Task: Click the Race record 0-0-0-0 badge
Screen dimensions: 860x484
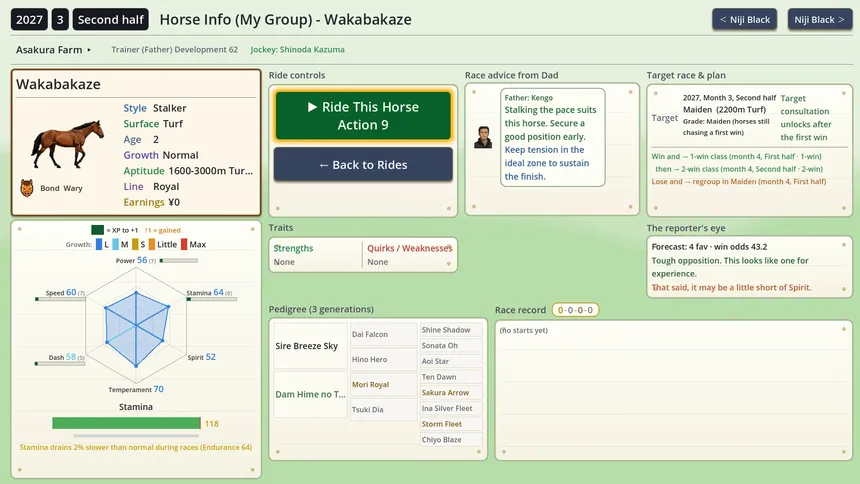Action: 575,310
